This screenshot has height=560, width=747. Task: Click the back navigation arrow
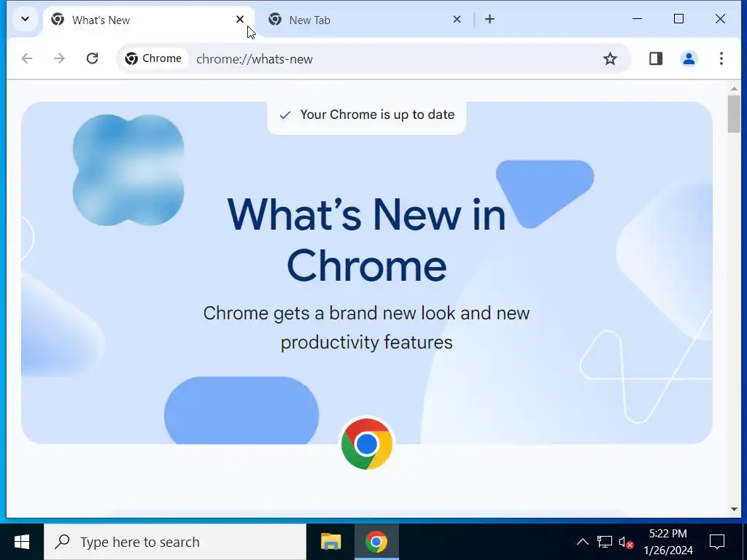27,58
